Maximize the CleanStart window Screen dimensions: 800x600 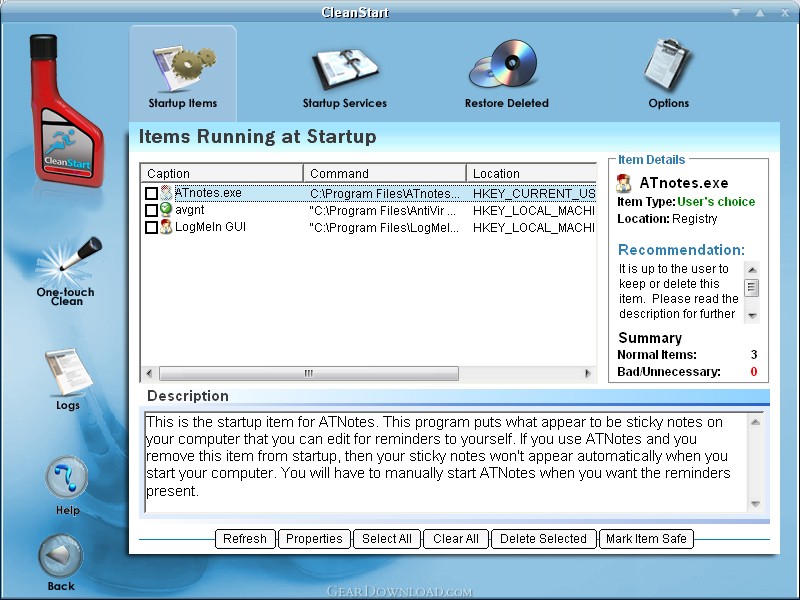coord(760,12)
